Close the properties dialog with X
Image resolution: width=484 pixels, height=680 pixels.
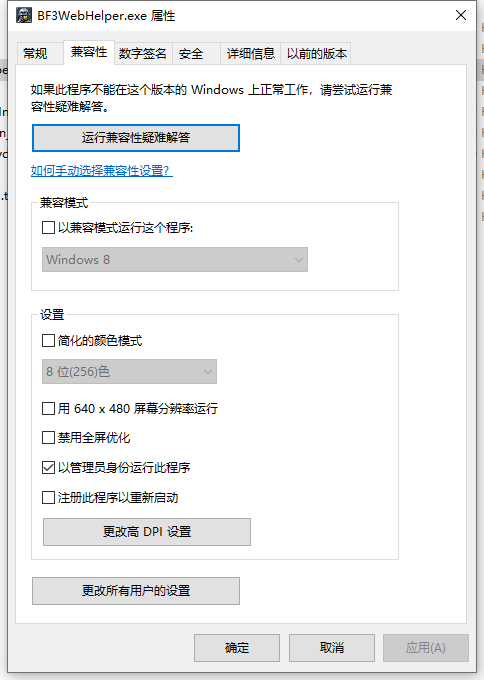coord(461,15)
